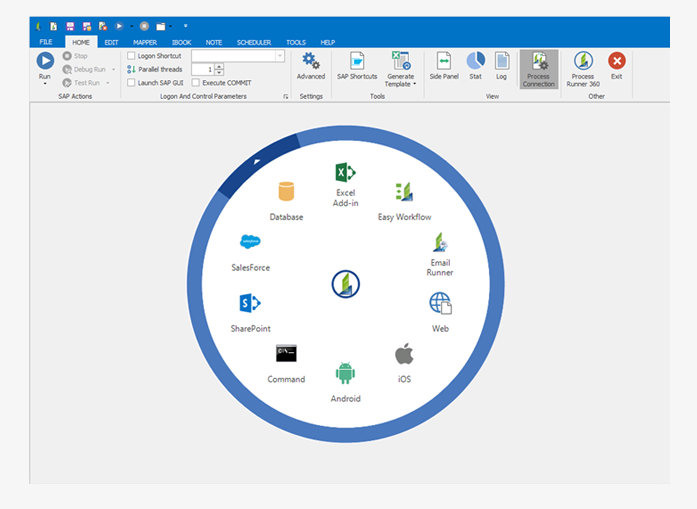Expand the Debug Run dropdown arrow
Screen dimensions: 697x509
113,69
